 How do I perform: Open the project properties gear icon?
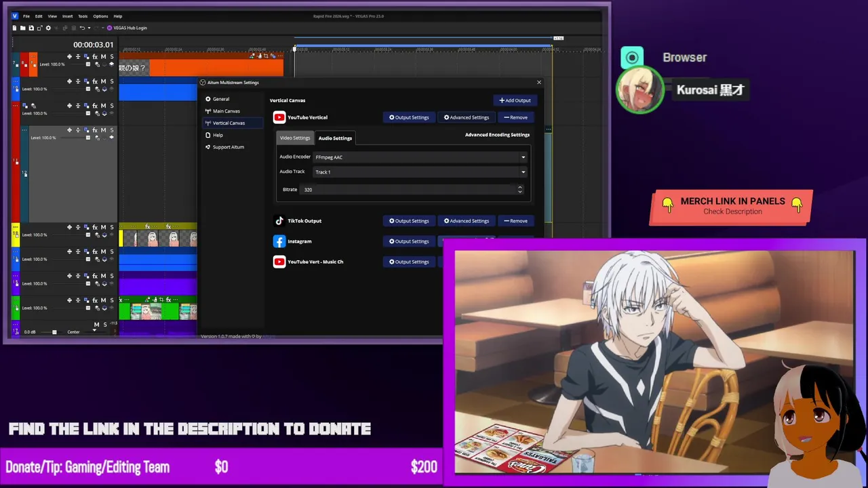point(48,28)
